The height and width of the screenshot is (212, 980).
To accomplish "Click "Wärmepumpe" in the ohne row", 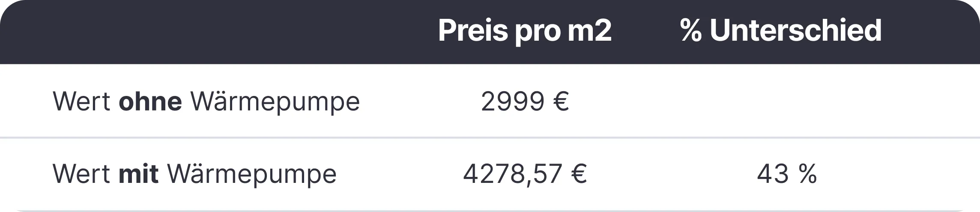I will pyautogui.click(x=275, y=102).
